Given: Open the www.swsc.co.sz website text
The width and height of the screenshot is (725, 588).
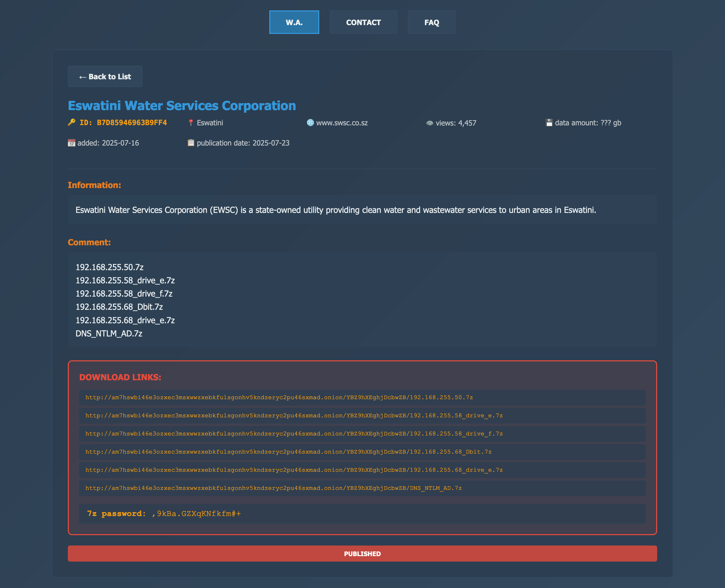Looking at the screenshot, I should click(342, 123).
